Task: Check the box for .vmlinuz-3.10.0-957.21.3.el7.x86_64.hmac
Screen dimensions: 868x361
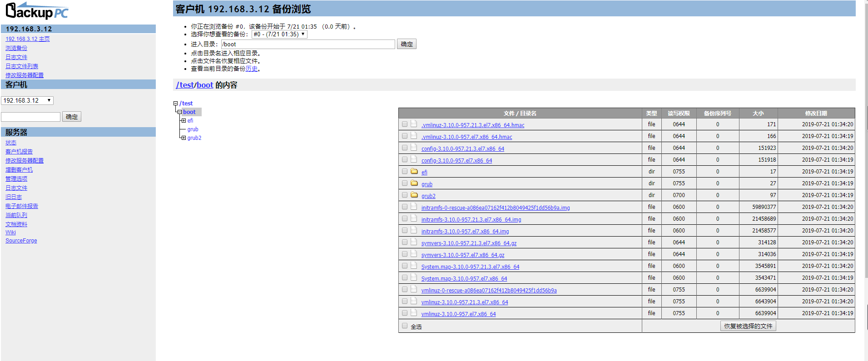Action: pyautogui.click(x=405, y=124)
